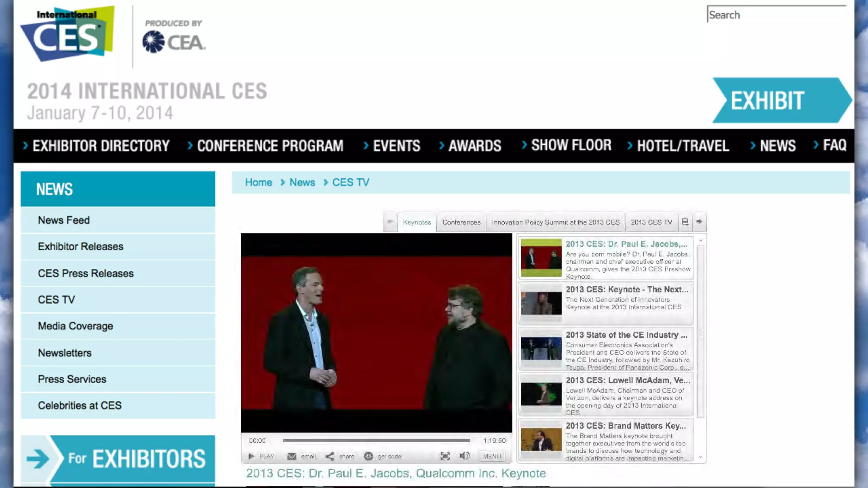Open the player MENU button
Viewport: 868px width, 488px height.
click(492, 456)
